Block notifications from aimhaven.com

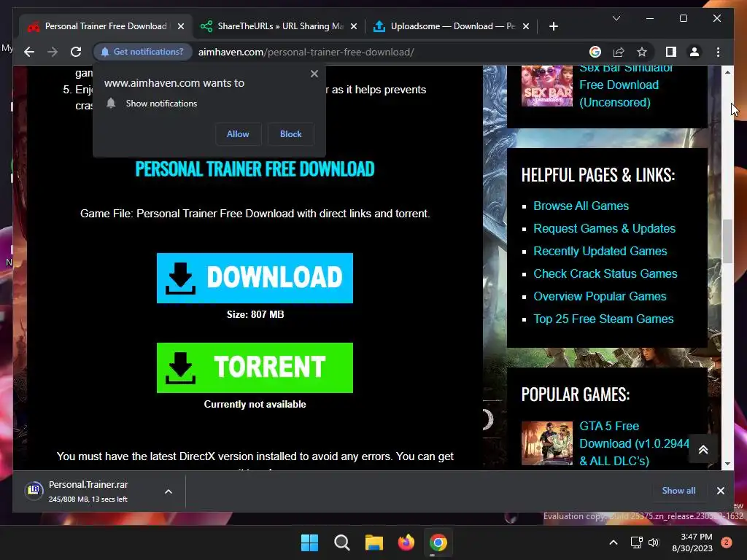click(290, 134)
